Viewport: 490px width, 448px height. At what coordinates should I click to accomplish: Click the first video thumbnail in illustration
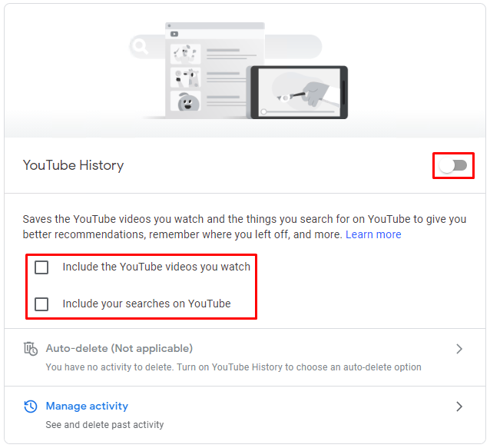tap(186, 54)
